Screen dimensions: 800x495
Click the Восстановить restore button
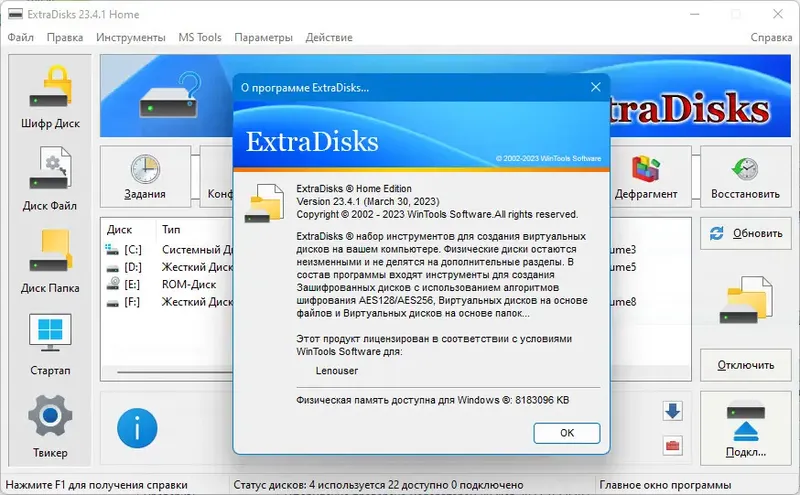coord(745,177)
